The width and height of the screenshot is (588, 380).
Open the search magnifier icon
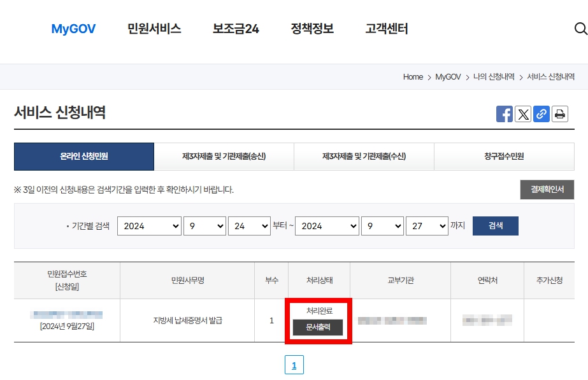pos(580,29)
